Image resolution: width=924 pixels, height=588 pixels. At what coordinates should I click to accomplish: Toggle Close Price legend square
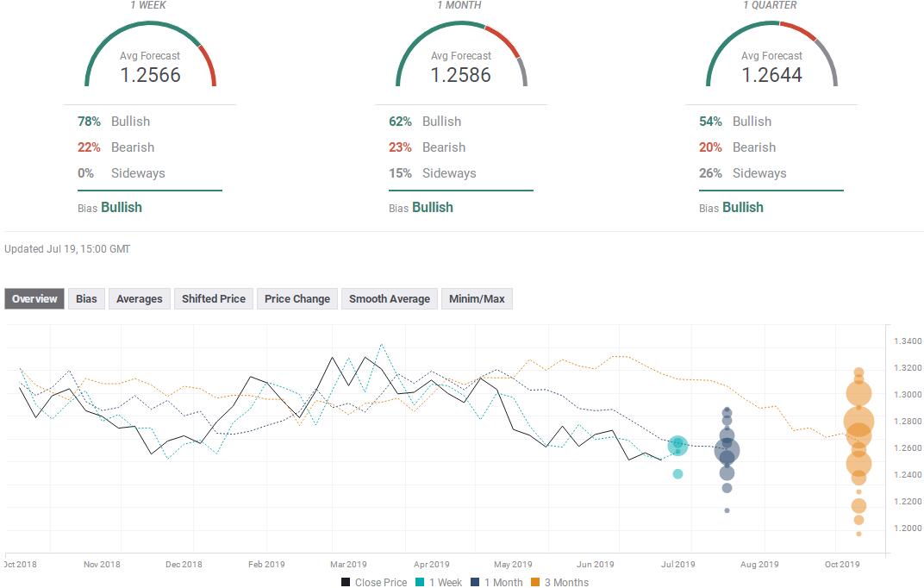click(x=346, y=582)
